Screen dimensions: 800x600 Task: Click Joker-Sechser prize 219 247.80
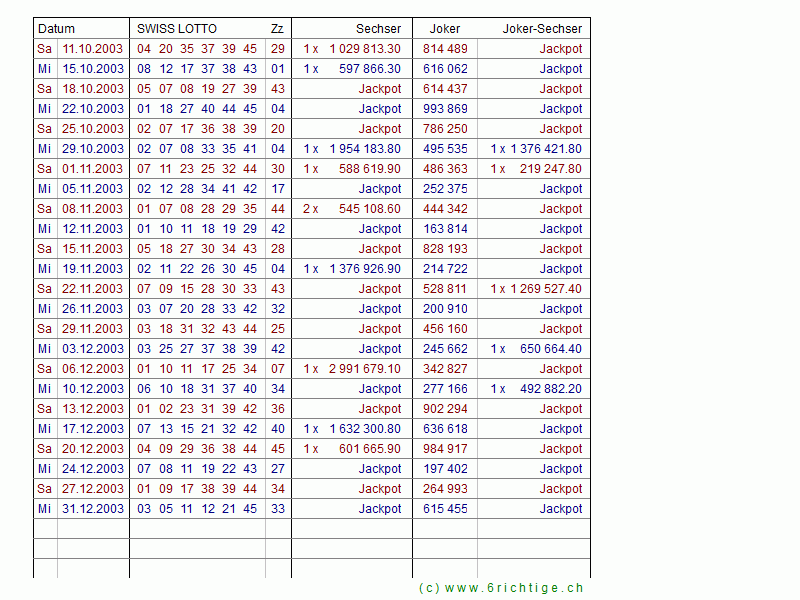(x=550, y=169)
